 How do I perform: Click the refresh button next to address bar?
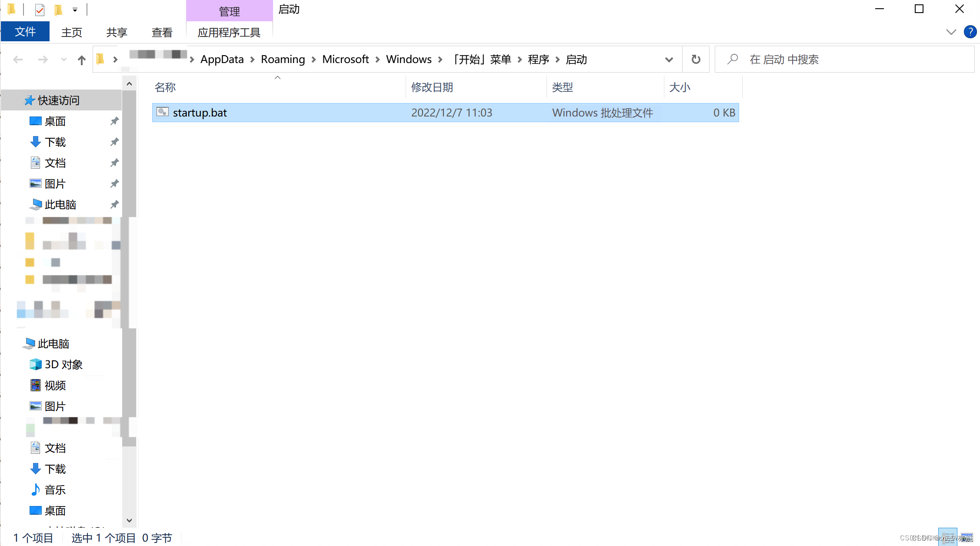pyautogui.click(x=696, y=59)
